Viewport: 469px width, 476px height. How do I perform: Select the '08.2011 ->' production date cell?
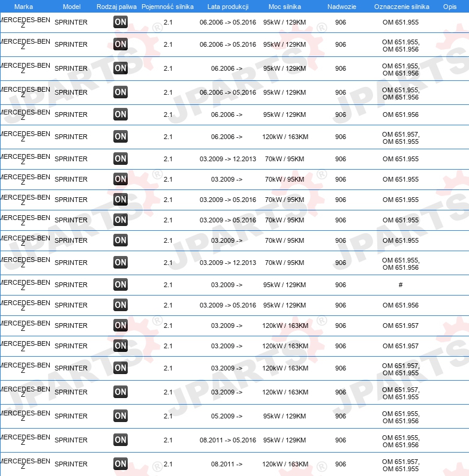point(227,464)
